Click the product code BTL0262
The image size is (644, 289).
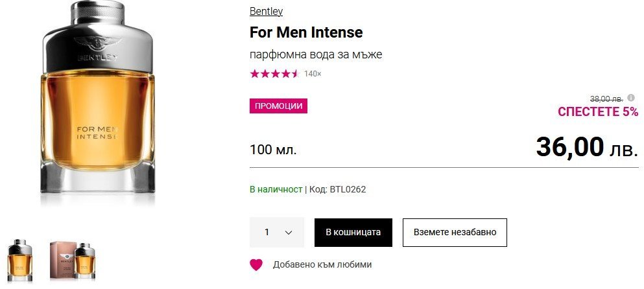click(348, 189)
